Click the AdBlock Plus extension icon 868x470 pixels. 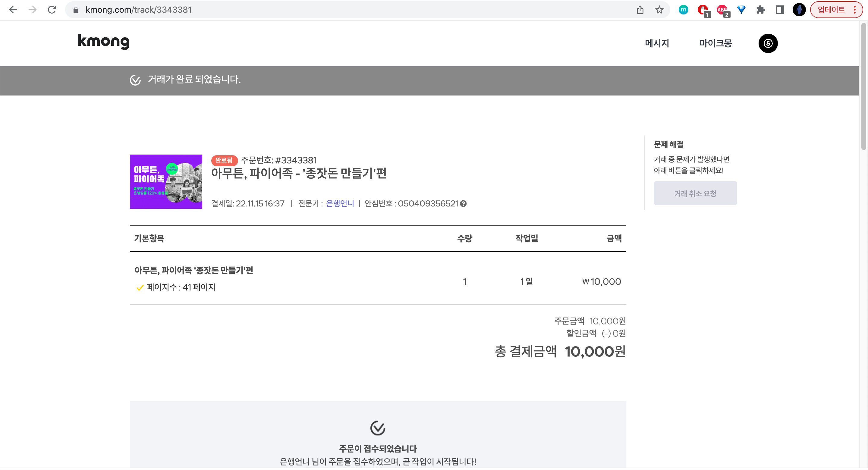tap(722, 10)
